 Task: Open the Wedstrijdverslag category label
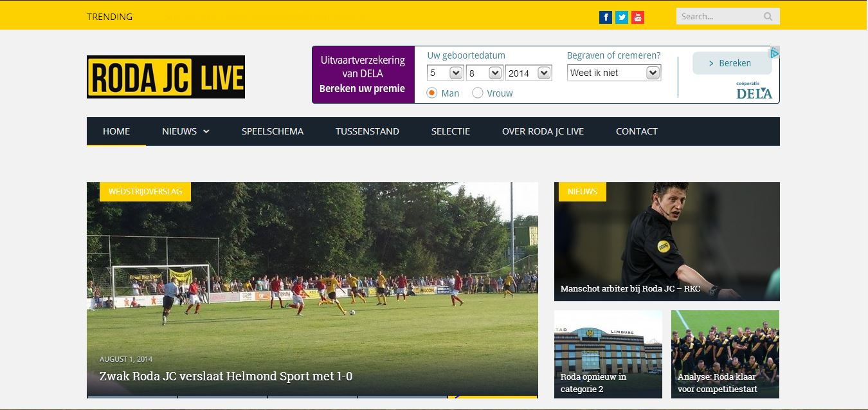click(x=145, y=192)
